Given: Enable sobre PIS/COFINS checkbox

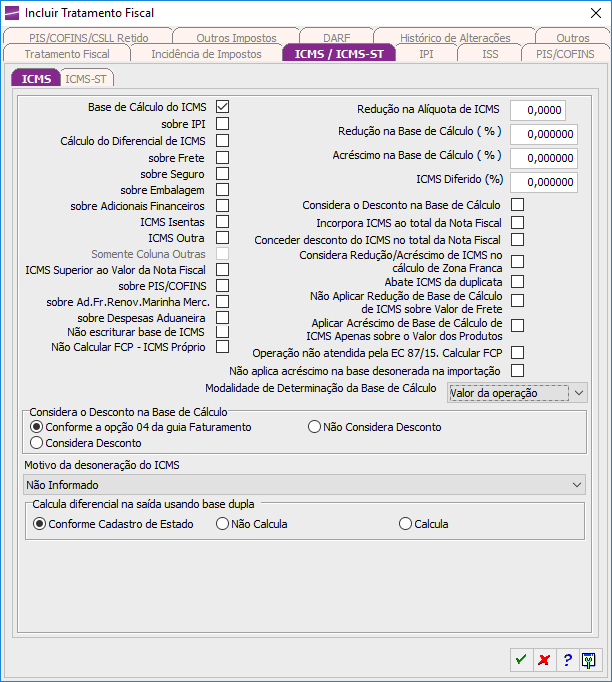Looking at the screenshot, I should click(x=222, y=286).
